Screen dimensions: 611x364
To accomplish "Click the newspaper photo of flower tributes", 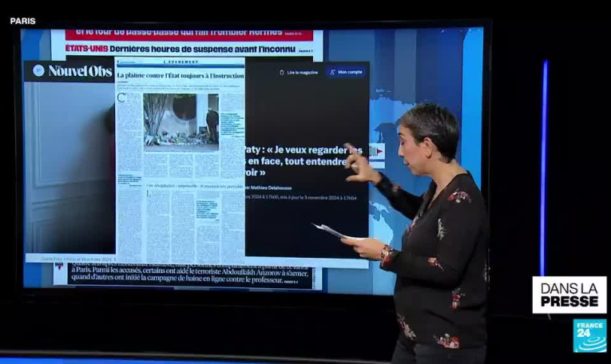I will [x=181, y=122].
